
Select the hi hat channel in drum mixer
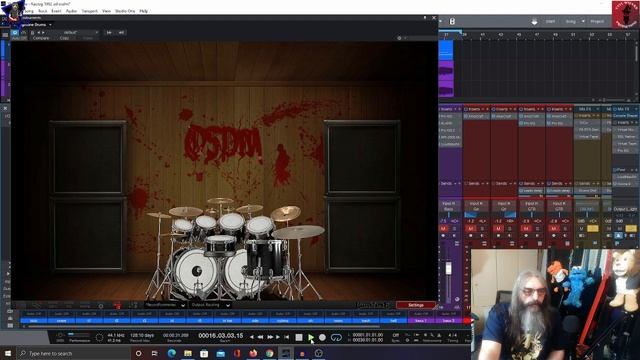coord(227,321)
